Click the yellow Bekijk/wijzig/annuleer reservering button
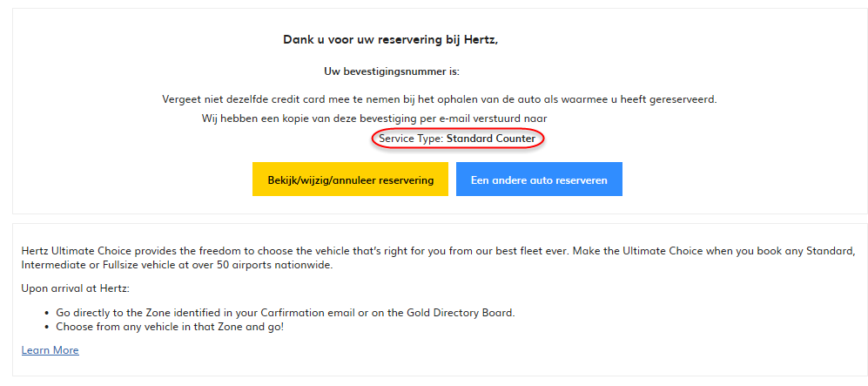 pos(350,179)
